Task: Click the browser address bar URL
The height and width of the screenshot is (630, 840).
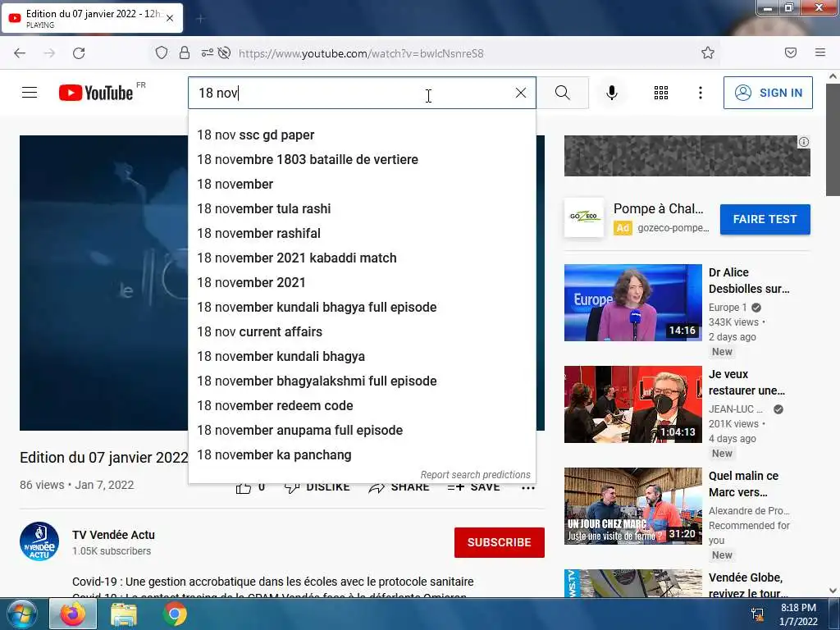Action: point(361,53)
